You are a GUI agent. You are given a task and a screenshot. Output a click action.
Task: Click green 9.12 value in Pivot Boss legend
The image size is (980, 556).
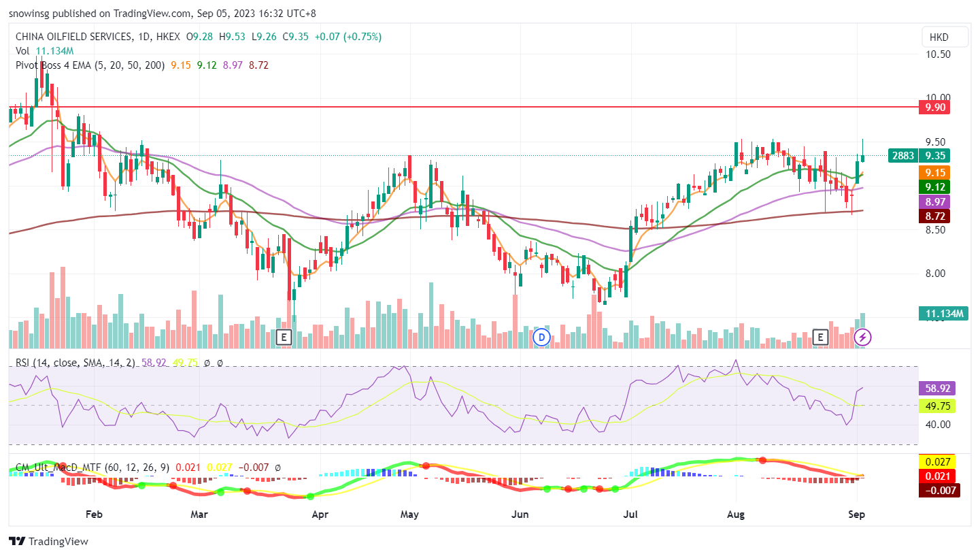207,65
